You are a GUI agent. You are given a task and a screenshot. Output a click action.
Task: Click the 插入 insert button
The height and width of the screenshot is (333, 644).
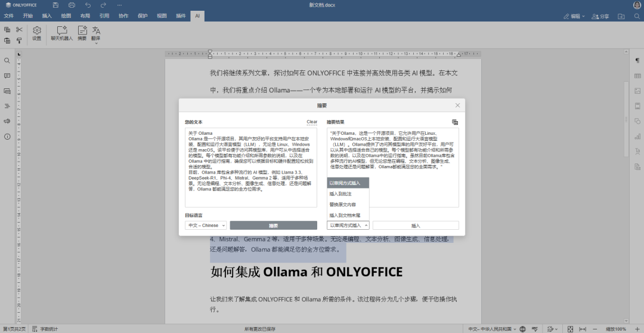pyautogui.click(x=416, y=226)
